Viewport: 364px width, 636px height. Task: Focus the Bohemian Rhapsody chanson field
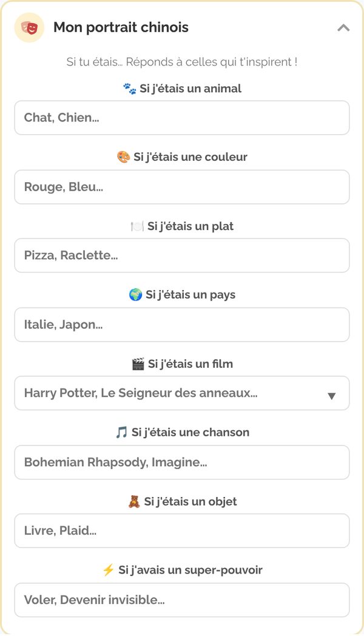pos(182,462)
